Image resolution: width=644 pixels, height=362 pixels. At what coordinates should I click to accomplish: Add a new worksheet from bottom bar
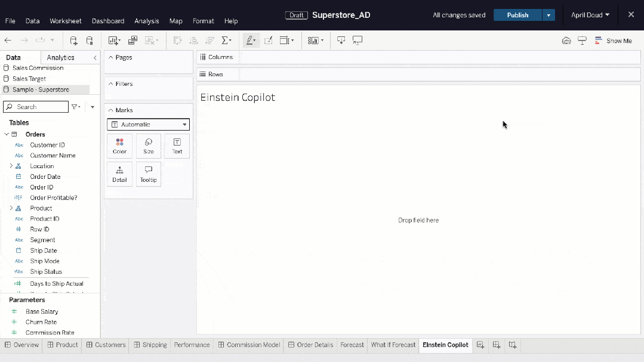click(x=480, y=345)
